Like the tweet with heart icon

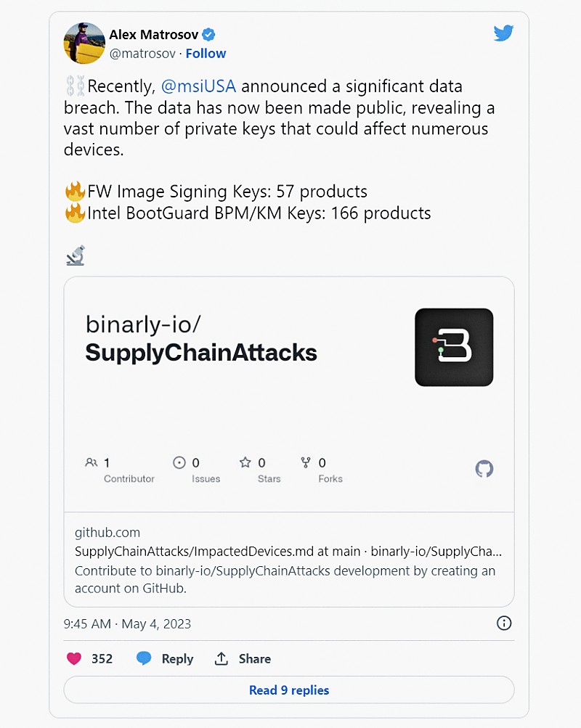pos(74,658)
